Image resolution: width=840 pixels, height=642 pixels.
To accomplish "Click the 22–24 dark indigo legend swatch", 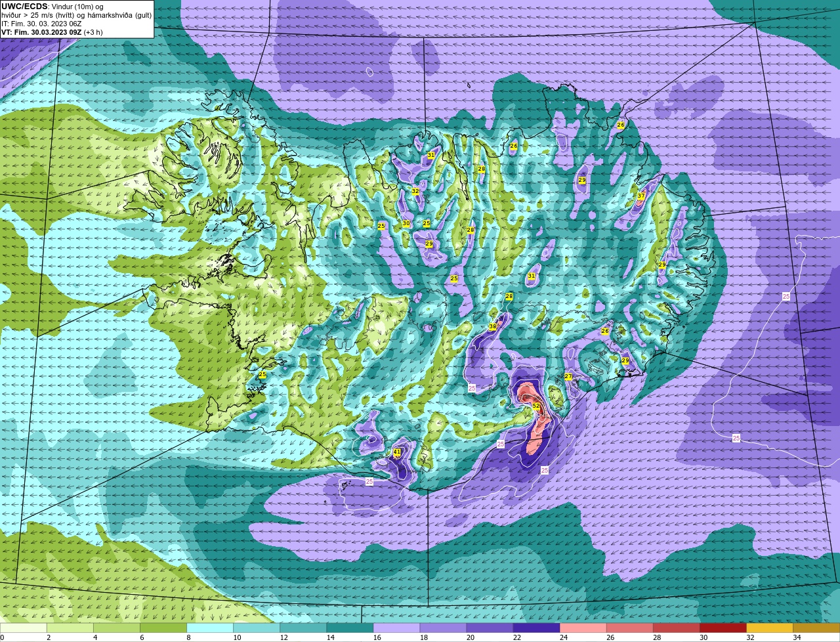I will click(x=536, y=628).
